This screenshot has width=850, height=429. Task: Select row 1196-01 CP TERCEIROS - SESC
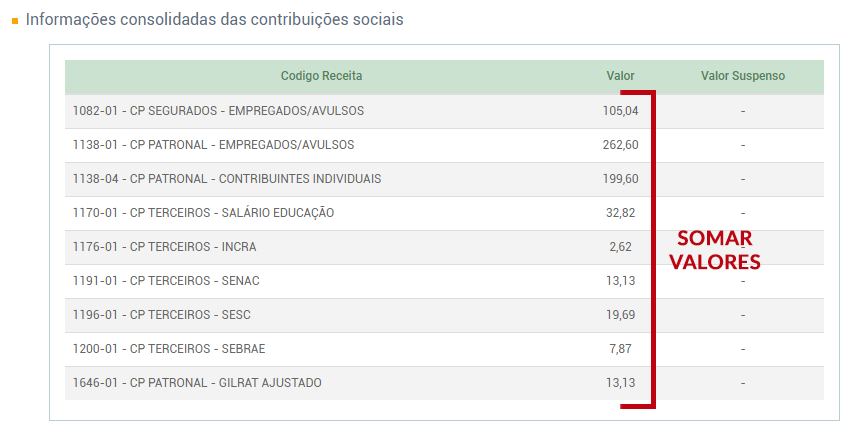(161, 315)
